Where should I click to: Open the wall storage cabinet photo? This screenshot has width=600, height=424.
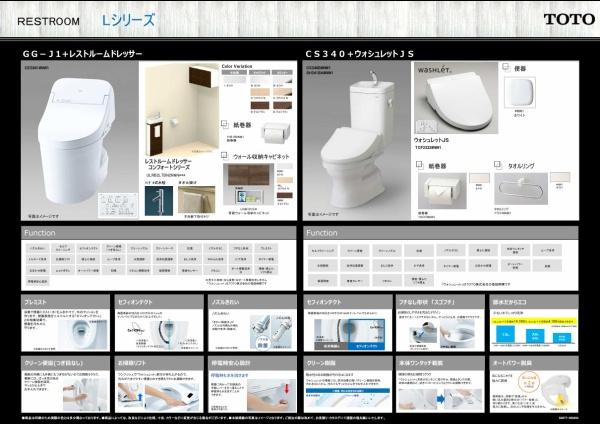coord(249,184)
